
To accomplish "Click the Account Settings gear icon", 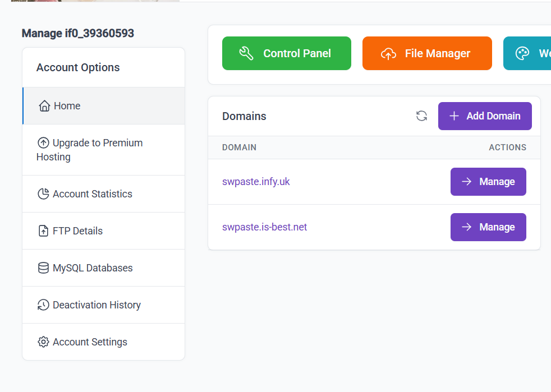I will (x=43, y=342).
